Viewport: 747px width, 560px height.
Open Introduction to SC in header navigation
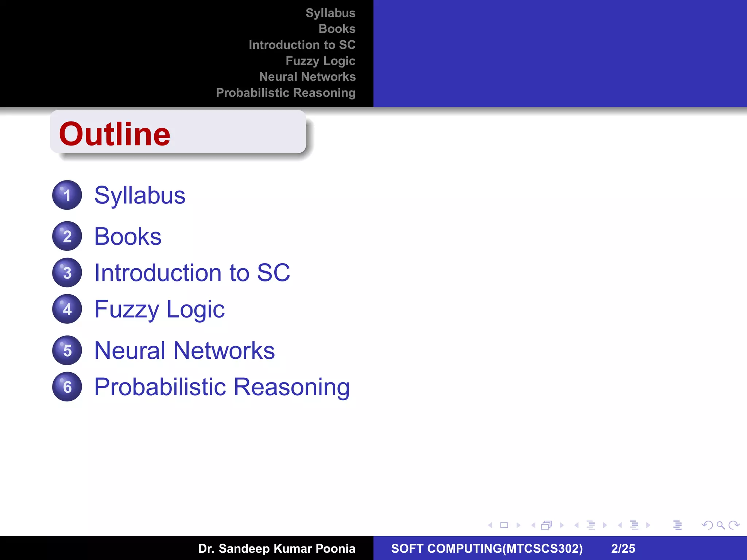point(302,45)
